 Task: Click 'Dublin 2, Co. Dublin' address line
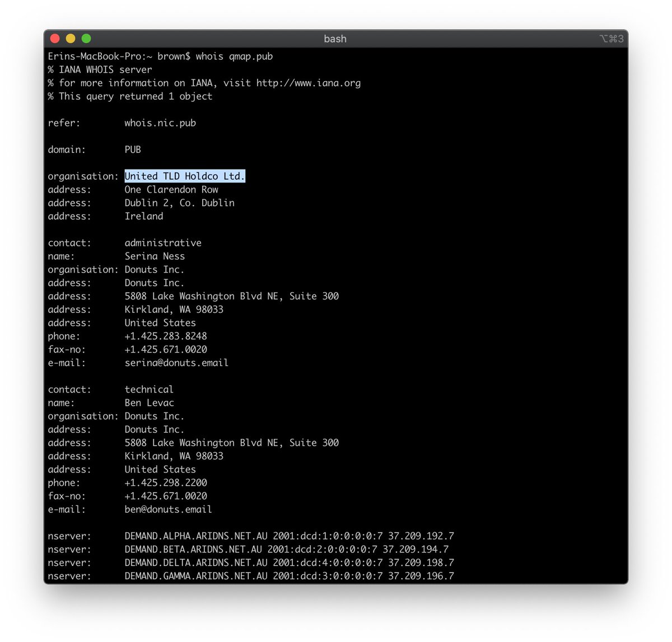pos(179,203)
